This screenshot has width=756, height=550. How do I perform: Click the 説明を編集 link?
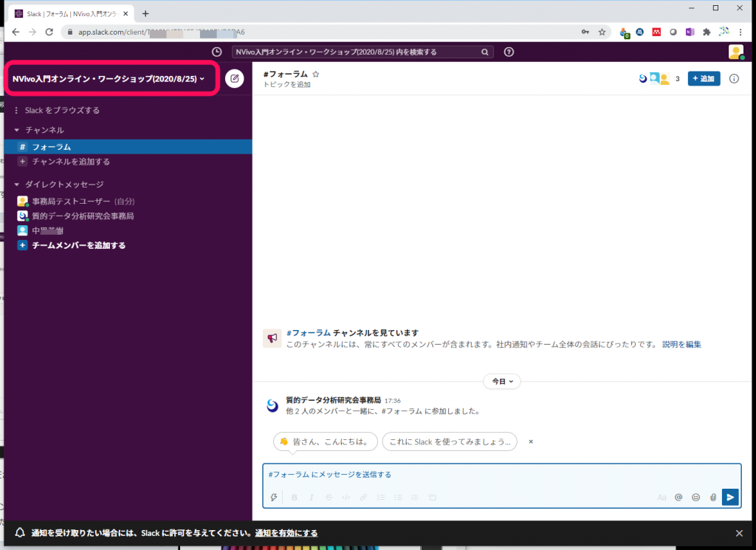point(681,345)
